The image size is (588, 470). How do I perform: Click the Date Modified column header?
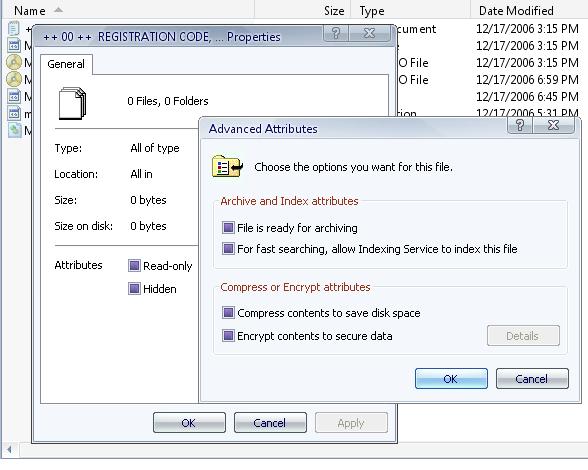(516, 11)
